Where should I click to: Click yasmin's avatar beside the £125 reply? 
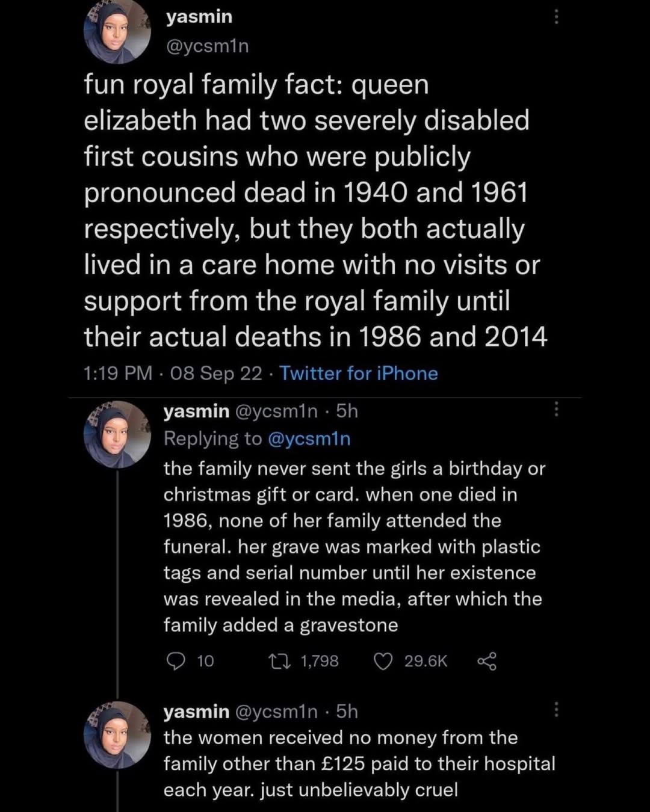(117, 735)
